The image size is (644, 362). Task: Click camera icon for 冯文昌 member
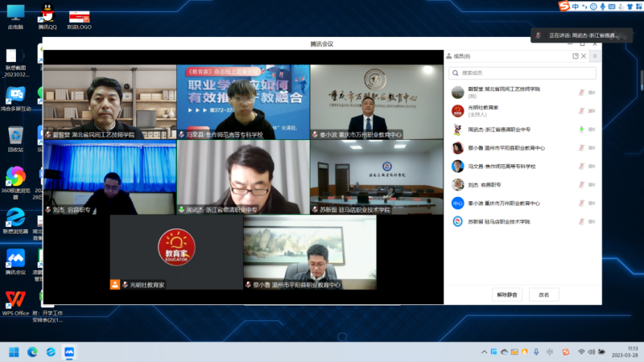[x=592, y=167]
